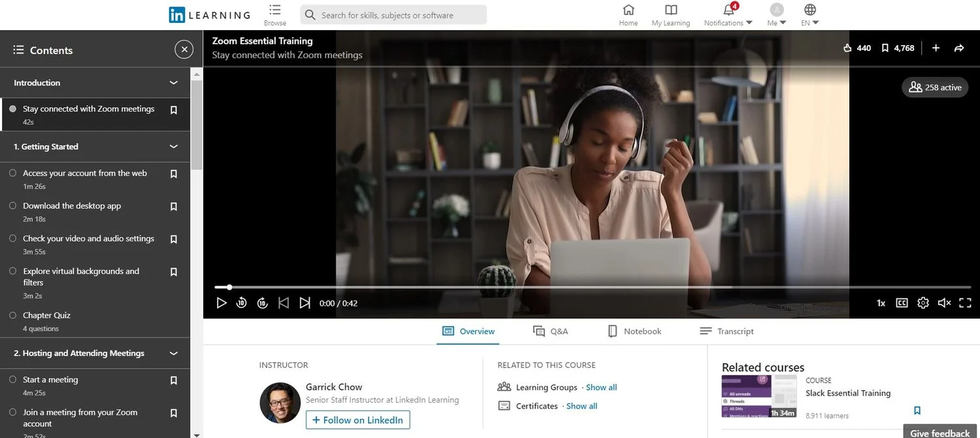
Task: Rewind 10 seconds
Action: (242, 303)
